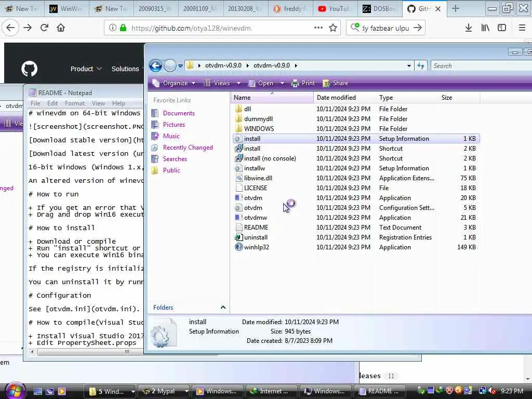Screen dimensions: 532x399
Task: Click the Explorer forward arrow button
Action: [x=170, y=65]
